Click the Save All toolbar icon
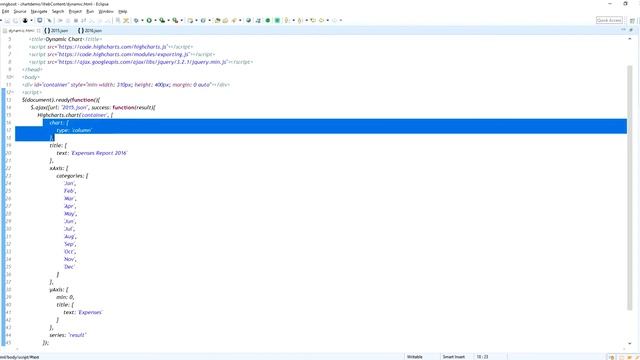640x360 pixels. pyautogui.click(x=16, y=20)
